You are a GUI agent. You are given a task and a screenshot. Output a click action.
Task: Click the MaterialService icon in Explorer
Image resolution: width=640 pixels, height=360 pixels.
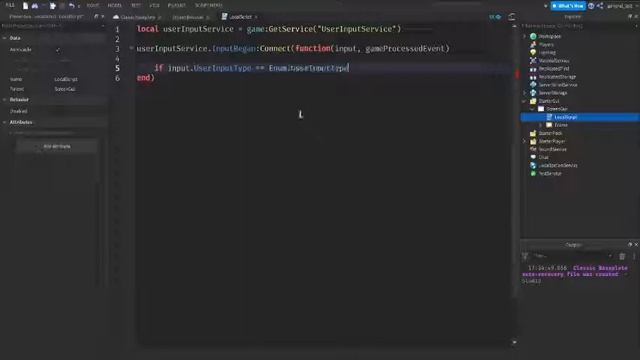click(x=533, y=60)
